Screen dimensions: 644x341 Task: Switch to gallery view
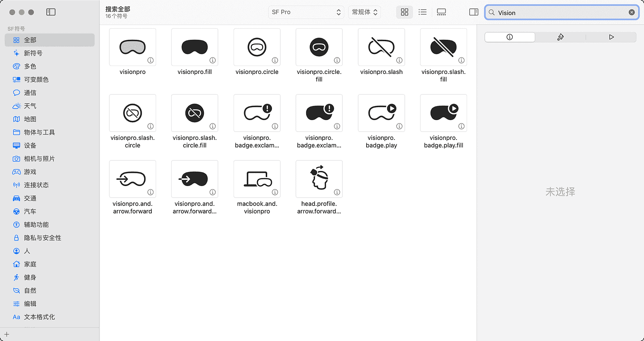441,12
